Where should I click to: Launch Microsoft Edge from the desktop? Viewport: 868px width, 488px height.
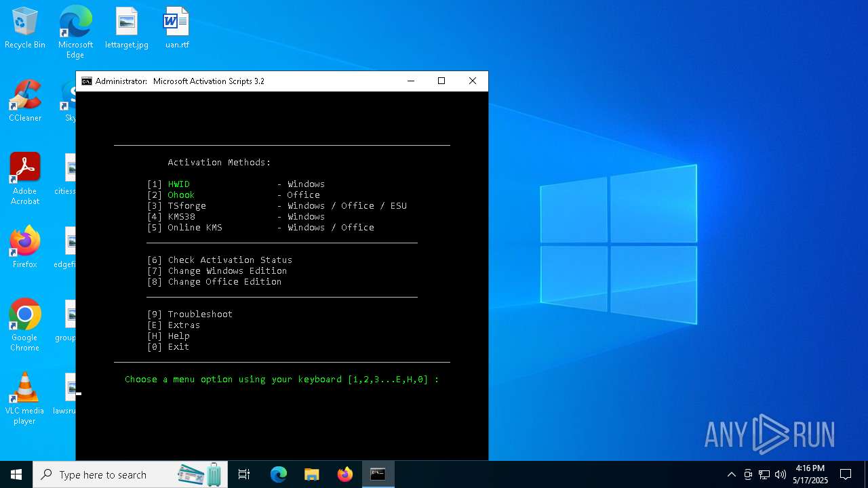[x=75, y=33]
